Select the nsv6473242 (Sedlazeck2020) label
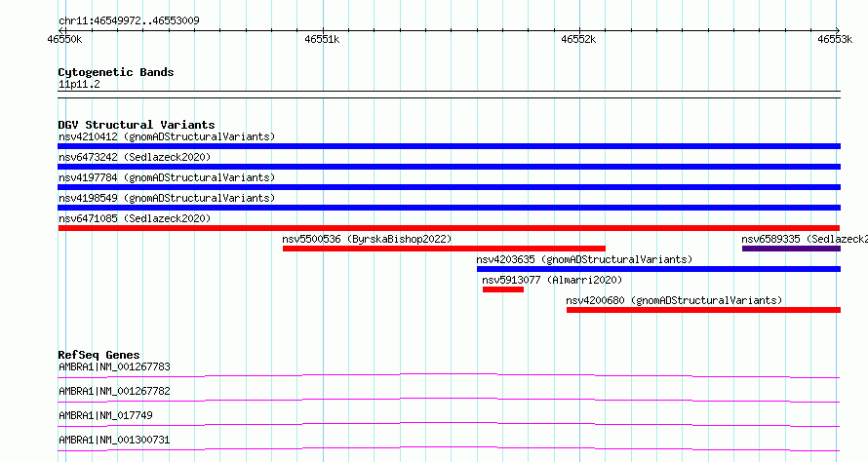The height and width of the screenshot is (462, 868). point(135,157)
